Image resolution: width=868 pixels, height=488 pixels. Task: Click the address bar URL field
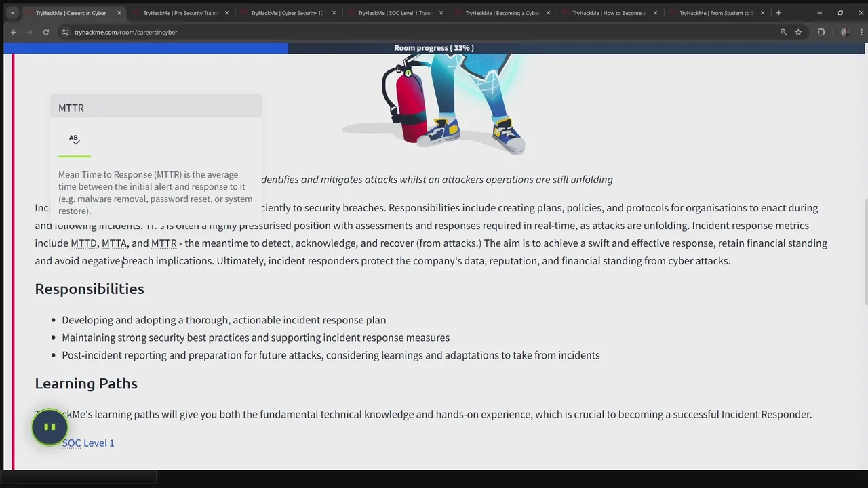coord(420,32)
